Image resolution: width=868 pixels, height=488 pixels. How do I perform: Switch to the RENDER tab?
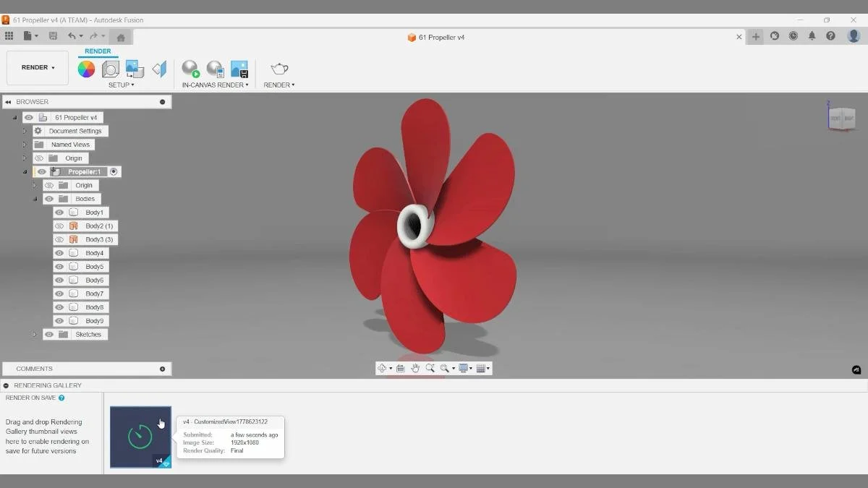(98, 51)
